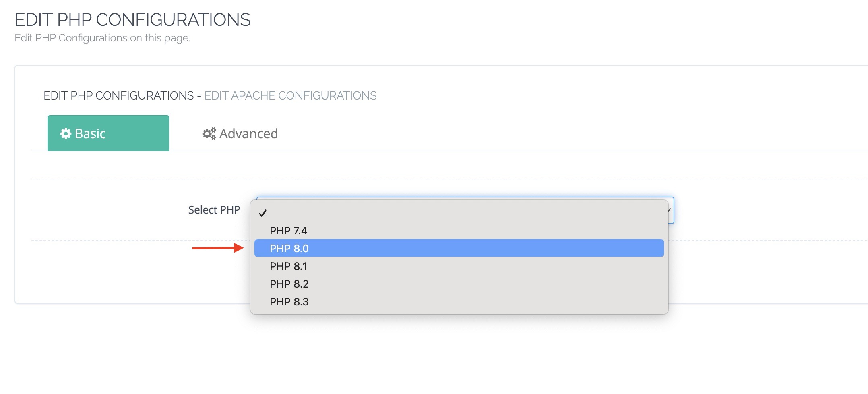Click the page subtitle description text
The width and height of the screenshot is (868, 394).
point(102,38)
